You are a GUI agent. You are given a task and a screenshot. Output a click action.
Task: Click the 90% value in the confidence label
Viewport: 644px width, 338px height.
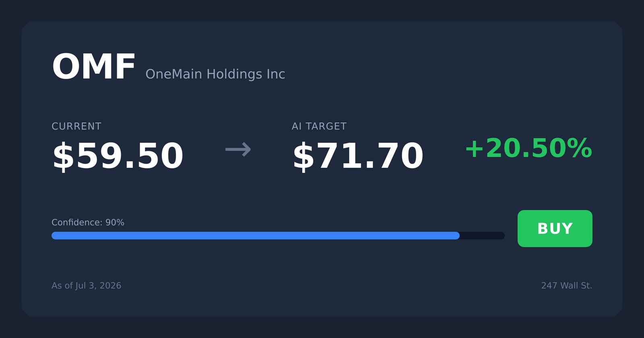[115, 223]
